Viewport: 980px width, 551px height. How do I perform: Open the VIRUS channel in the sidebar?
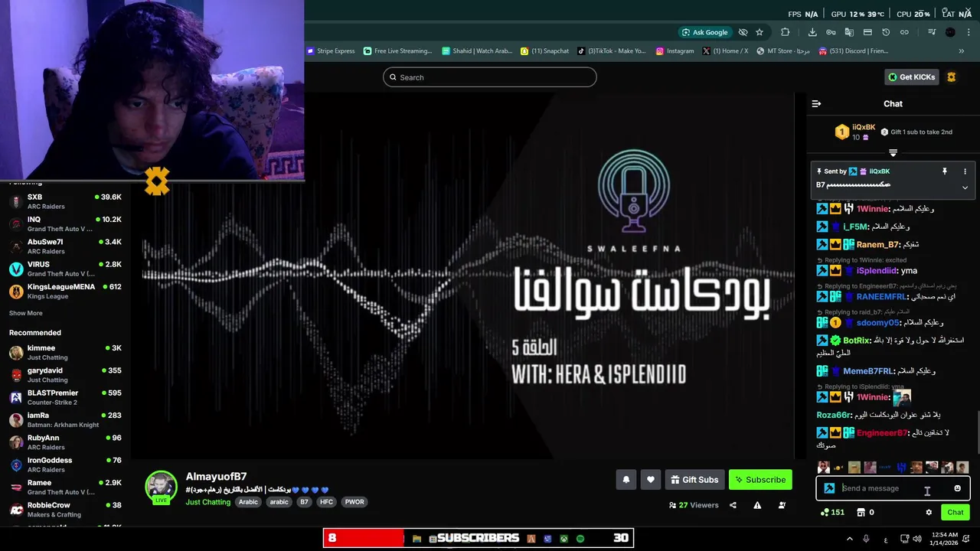click(65, 269)
